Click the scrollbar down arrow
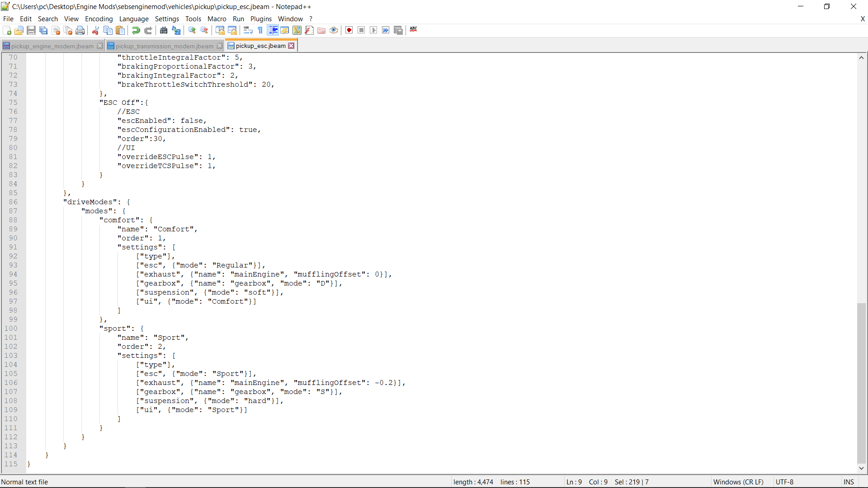The height and width of the screenshot is (488, 868). click(861, 468)
